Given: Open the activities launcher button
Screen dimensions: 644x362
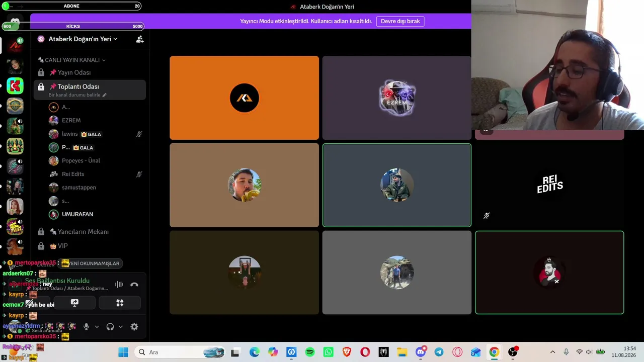Looking at the screenshot, I should tap(120, 303).
